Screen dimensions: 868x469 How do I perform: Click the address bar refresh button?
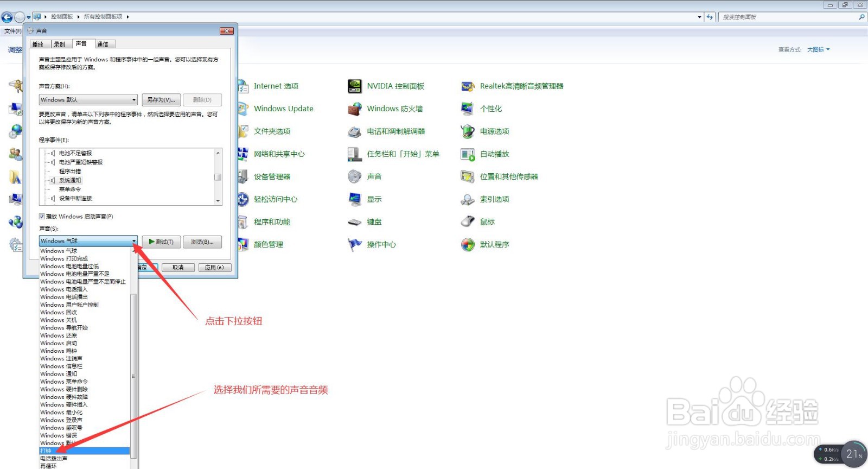click(x=710, y=17)
